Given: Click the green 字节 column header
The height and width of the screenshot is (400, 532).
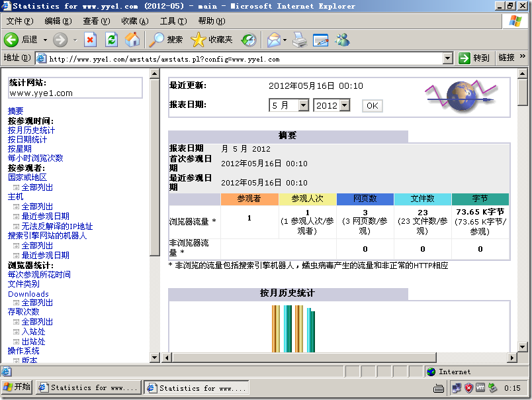Looking at the screenshot, I should [480, 199].
